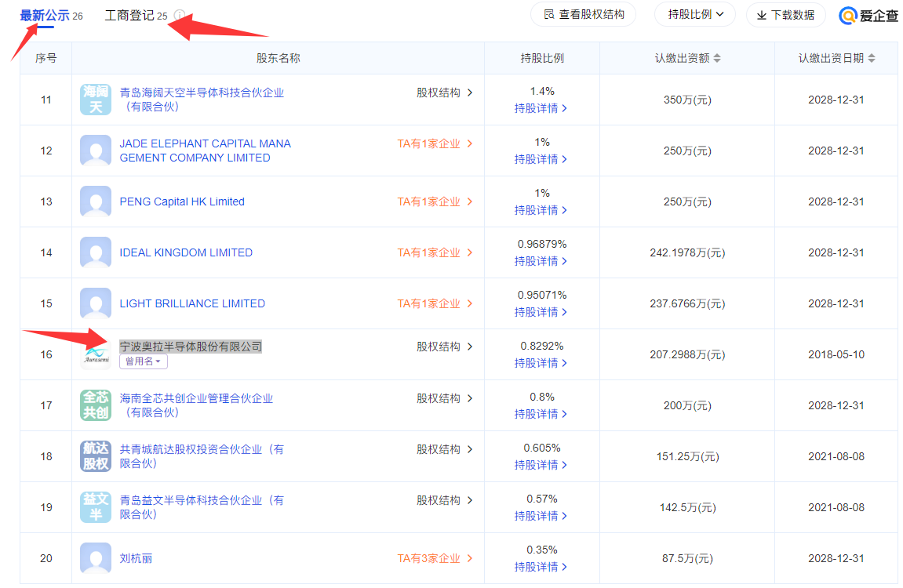Open PENG Capital HK Limited link
The width and height of the screenshot is (903, 588).
[182, 201]
